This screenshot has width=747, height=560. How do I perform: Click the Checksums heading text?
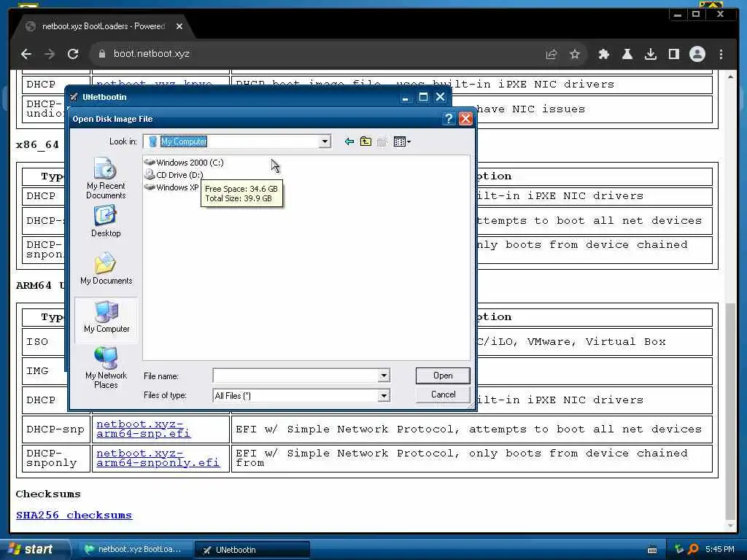pos(48,494)
